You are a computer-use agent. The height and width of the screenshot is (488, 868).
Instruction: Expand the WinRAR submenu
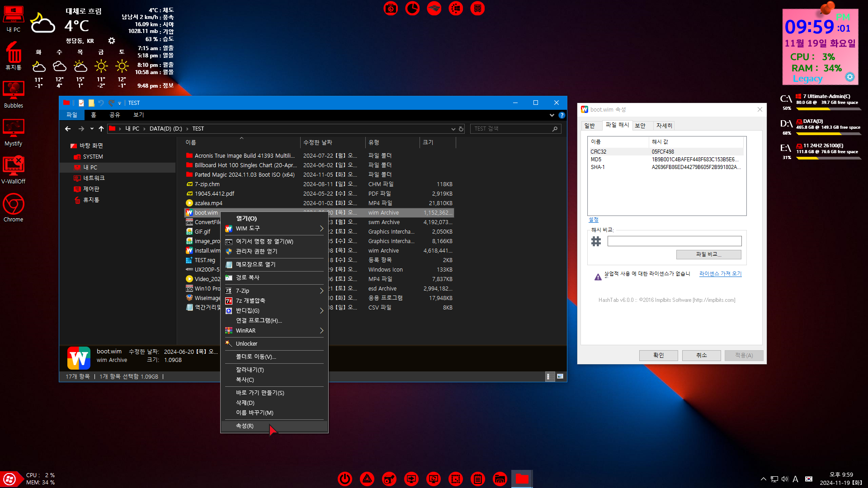(x=321, y=331)
